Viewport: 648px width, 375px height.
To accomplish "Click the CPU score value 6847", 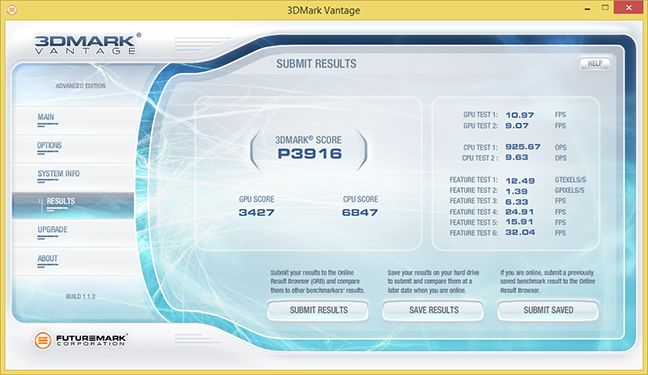I will point(360,213).
